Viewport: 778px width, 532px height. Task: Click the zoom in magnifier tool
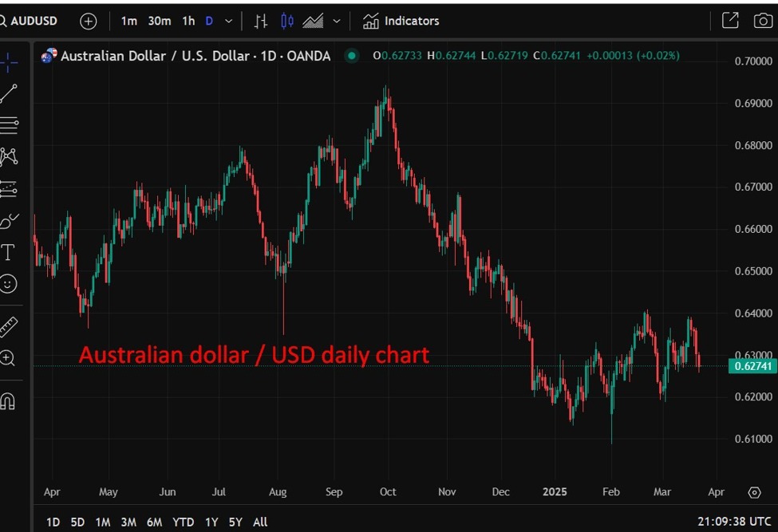point(9,359)
